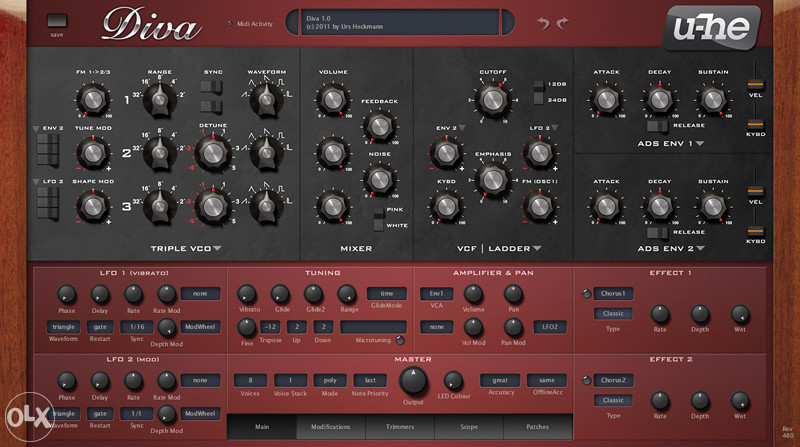Open ADS Env 1 type dropdown

(699, 144)
